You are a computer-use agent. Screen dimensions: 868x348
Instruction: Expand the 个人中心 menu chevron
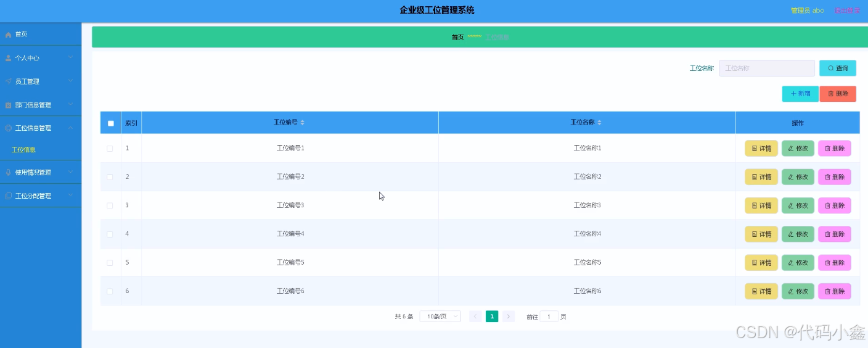70,57
